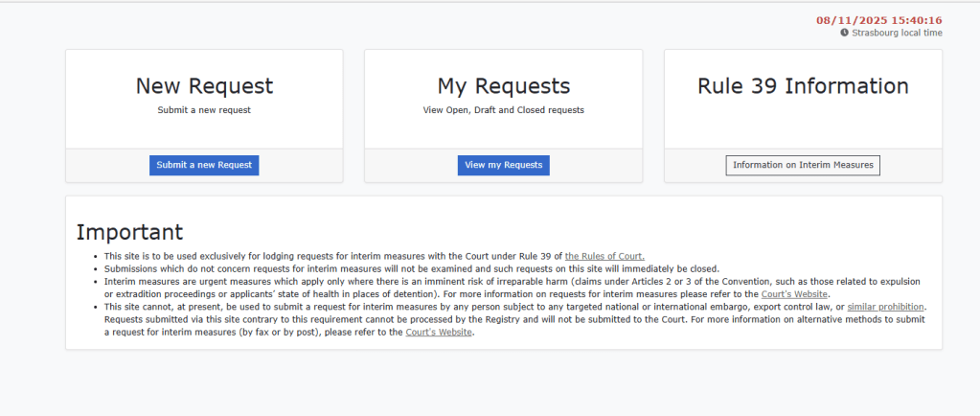
Task: Open View my Requests
Action: [503, 165]
